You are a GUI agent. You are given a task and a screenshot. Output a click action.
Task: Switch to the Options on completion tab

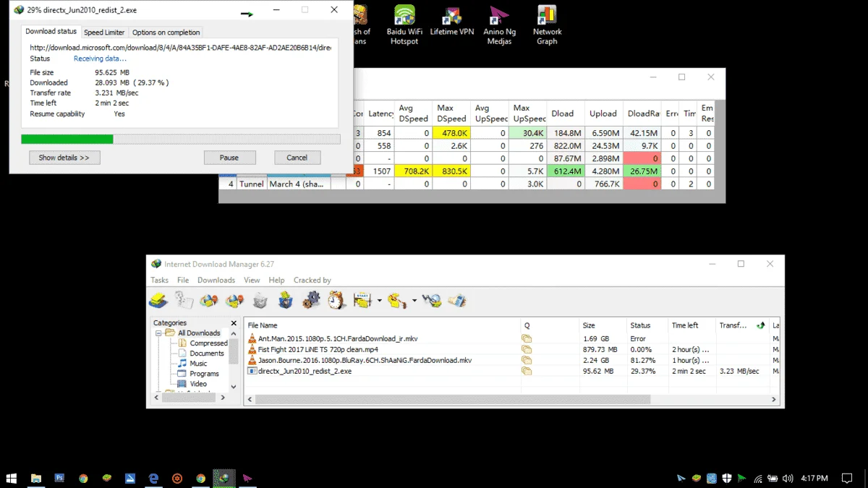point(166,33)
